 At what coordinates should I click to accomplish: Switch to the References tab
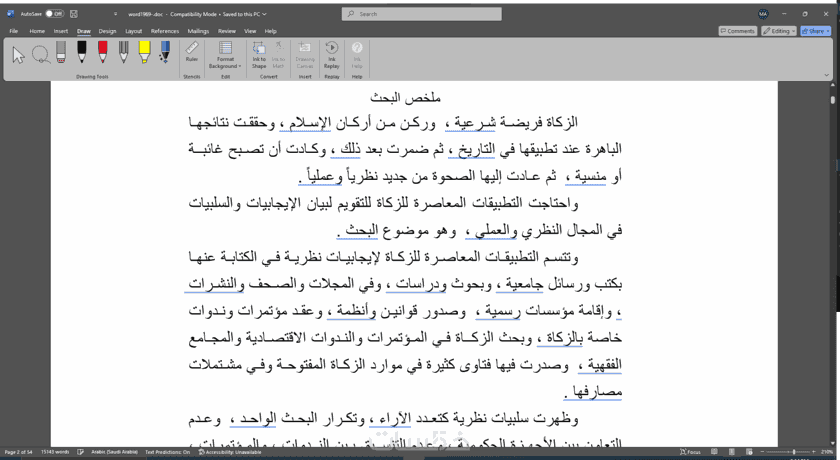tap(164, 31)
